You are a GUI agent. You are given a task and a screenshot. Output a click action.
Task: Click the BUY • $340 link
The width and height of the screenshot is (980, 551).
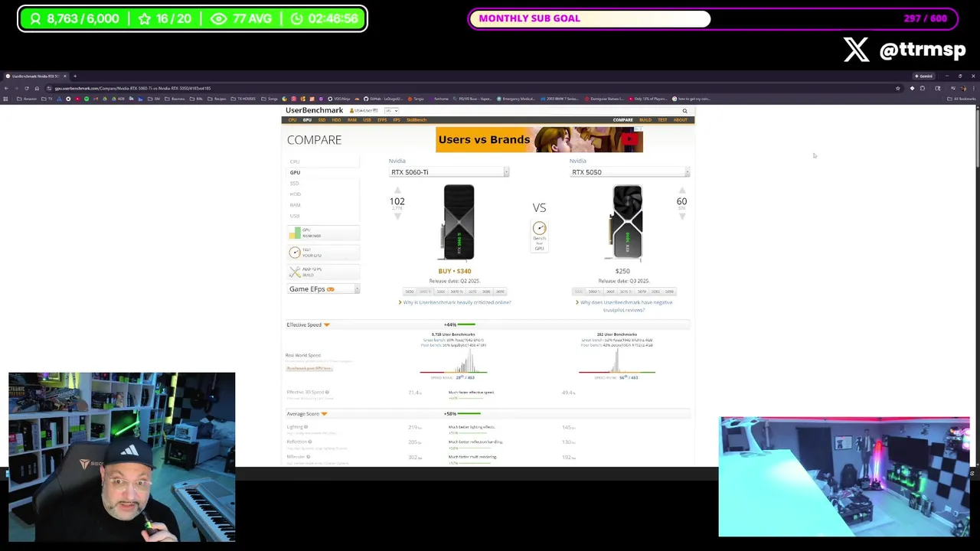(455, 271)
